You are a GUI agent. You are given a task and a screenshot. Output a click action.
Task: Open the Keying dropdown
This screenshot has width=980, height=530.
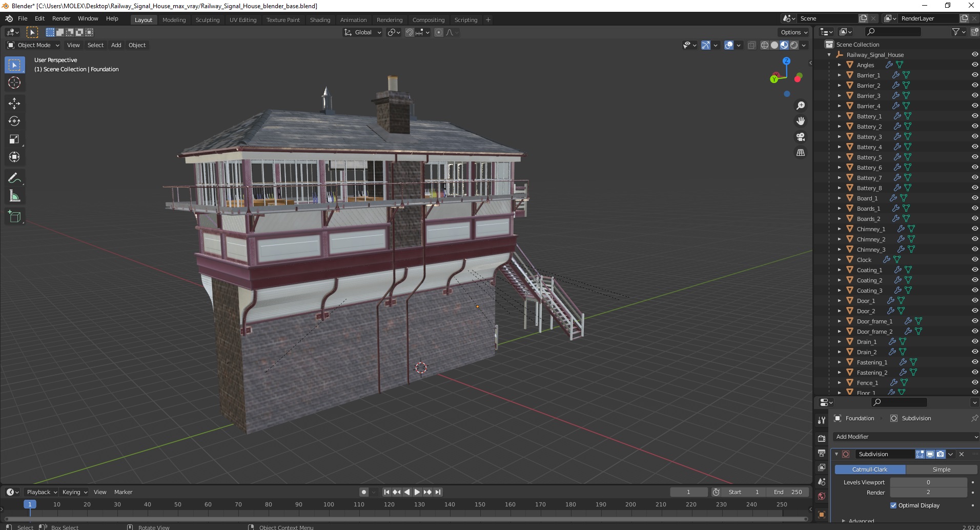[x=74, y=492]
